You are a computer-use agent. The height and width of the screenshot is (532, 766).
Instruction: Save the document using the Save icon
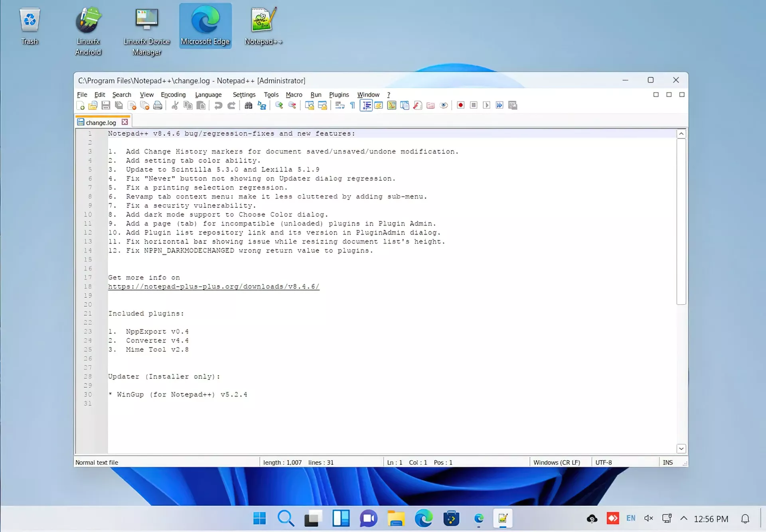pos(106,105)
